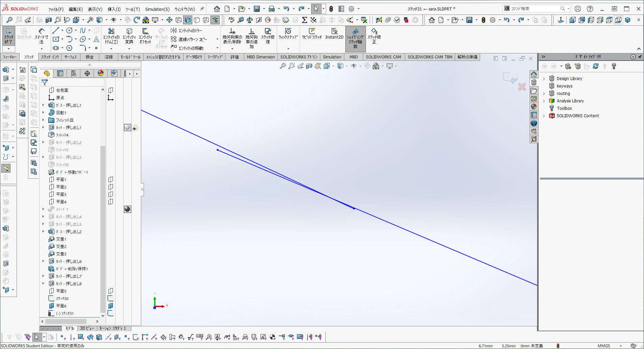Toggle visibility of 平面5 plane
The height and width of the screenshot is (349, 644).
[x=110, y=291]
